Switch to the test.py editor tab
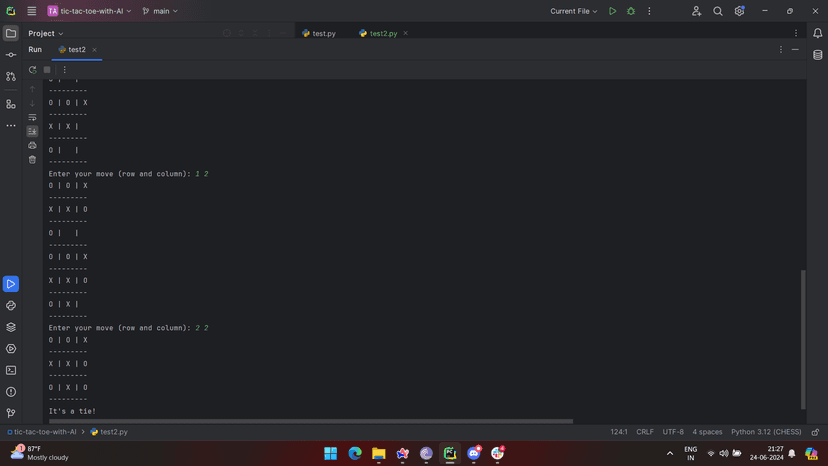 pos(319,33)
